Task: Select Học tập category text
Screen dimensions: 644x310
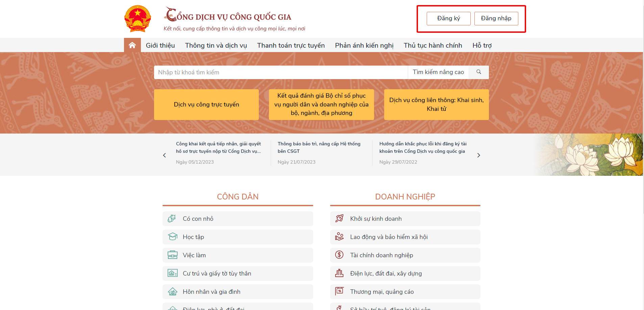Action: point(193,237)
